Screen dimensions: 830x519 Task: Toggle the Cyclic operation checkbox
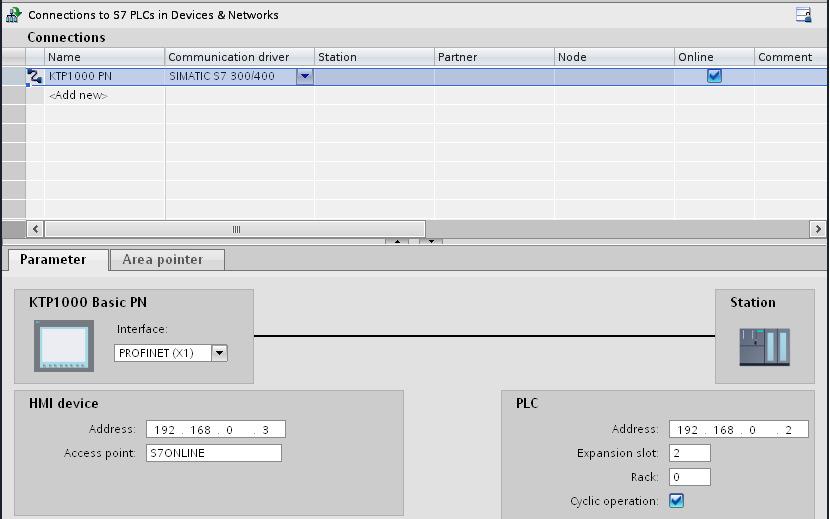pos(676,500)
